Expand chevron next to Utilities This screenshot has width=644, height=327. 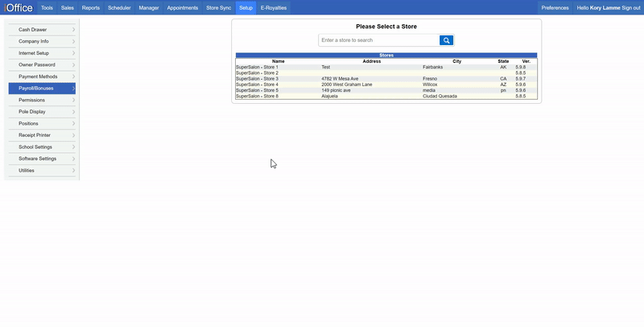pos(73,171)
